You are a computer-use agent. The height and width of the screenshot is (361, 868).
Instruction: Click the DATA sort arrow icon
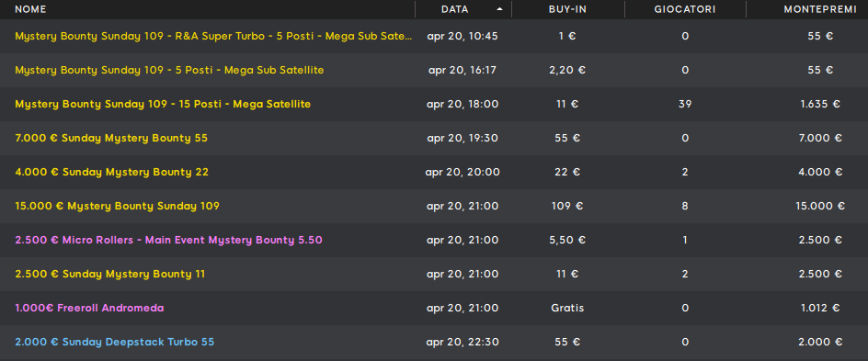[500, 9]
